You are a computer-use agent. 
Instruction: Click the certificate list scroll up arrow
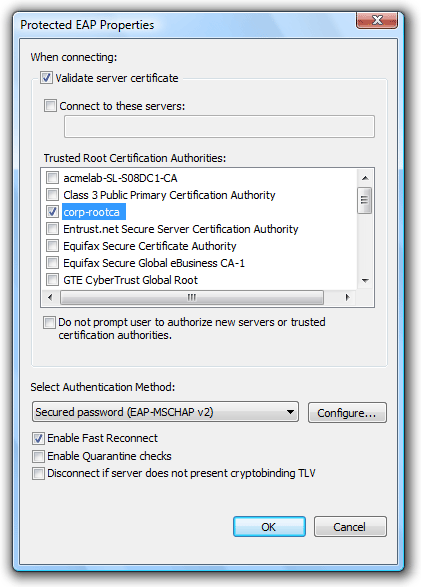[365, 178]
